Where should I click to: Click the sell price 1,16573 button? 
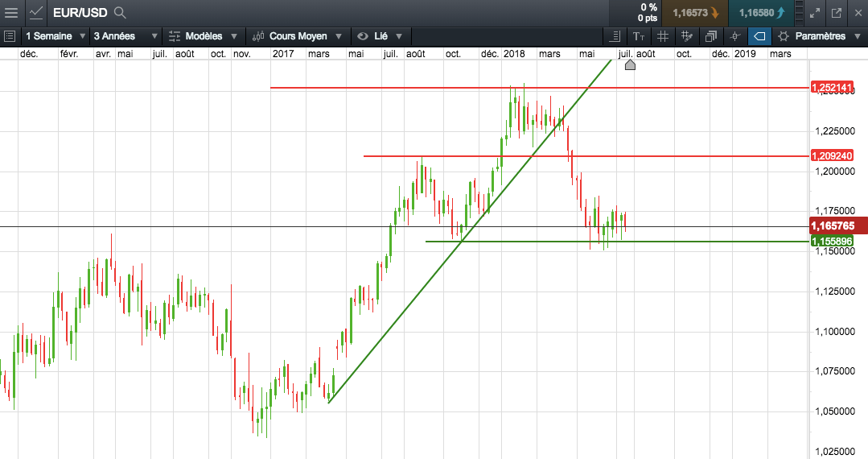[695, 13]
